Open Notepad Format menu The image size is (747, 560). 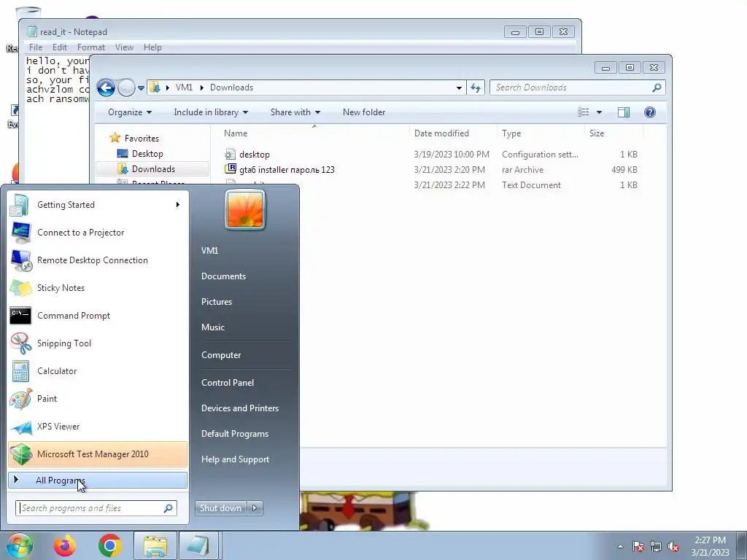[x=91, y=47]
